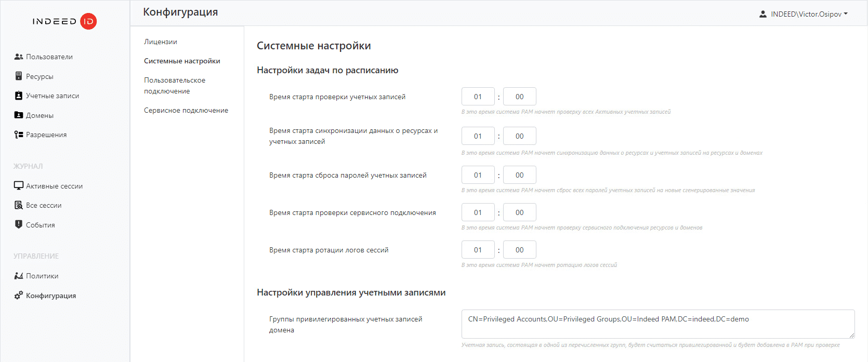Select Системные настройки in the submenu
The image size is (868, 362).
pyautogui.click(x=182, y=61)
